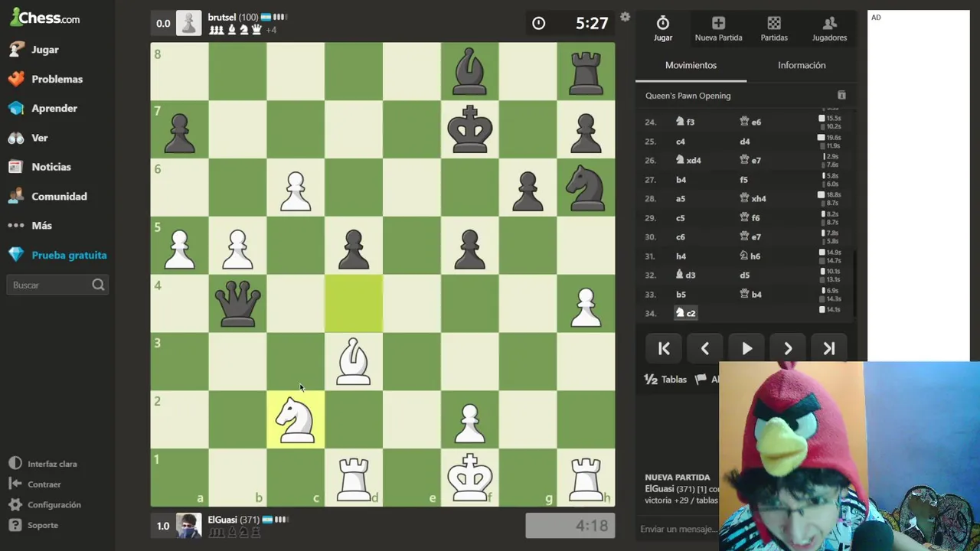The image size is (980, 551).
Task: Switch to the Movimientos tab
Action: [x=691, y=65]
